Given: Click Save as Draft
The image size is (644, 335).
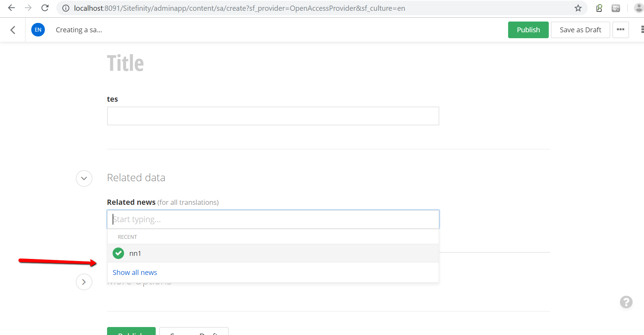Looking at the screenshot, I should [580, 30].
